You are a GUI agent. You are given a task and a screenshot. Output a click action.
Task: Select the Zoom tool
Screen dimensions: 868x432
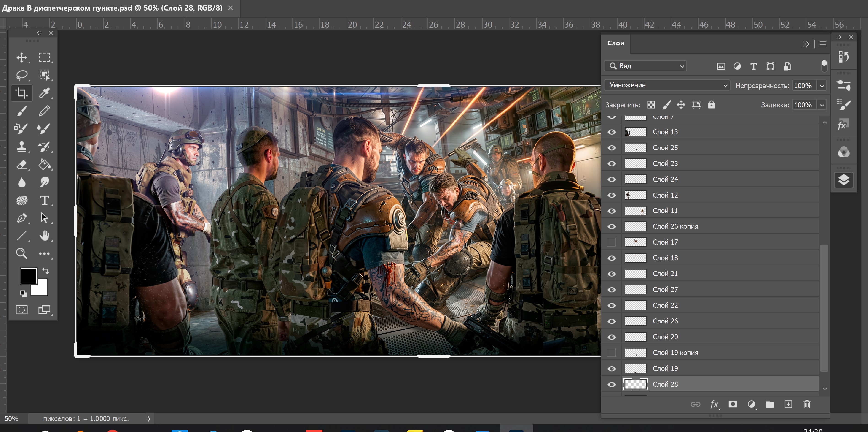(x=22, y=253)
